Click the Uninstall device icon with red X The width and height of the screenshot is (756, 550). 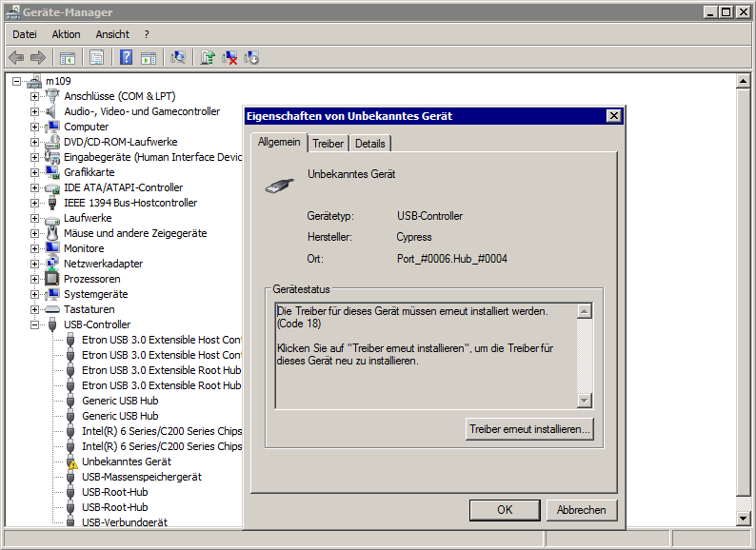tap(229, 58)
